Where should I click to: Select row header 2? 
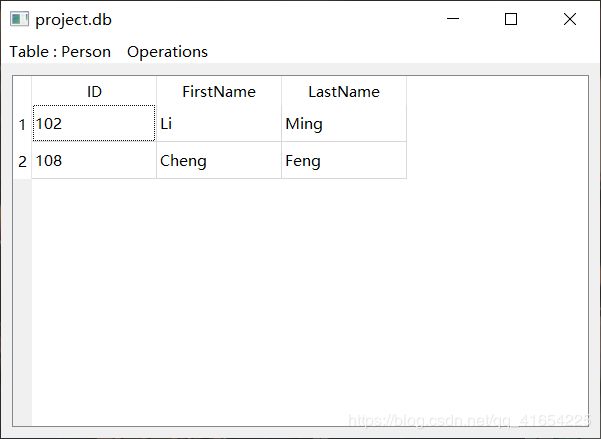[22, 161]
